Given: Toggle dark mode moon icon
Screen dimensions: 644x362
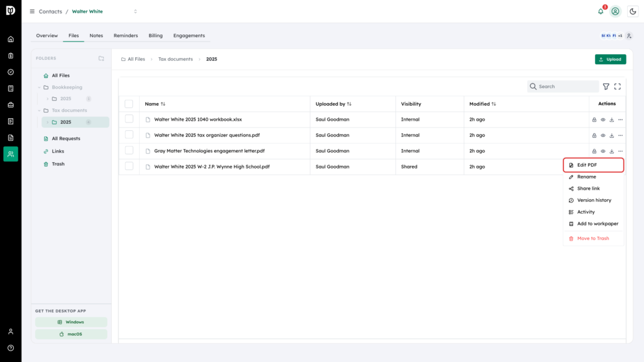Looking at the screenshot, I should pos(633,11).
